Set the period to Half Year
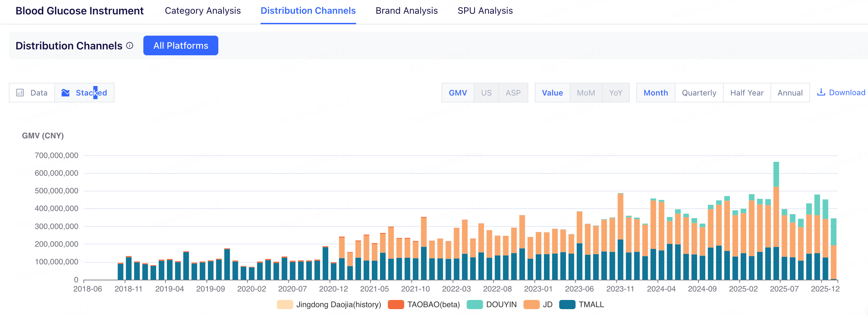The height and width of the screenshot is (316, 868). [x=747, y=93]
